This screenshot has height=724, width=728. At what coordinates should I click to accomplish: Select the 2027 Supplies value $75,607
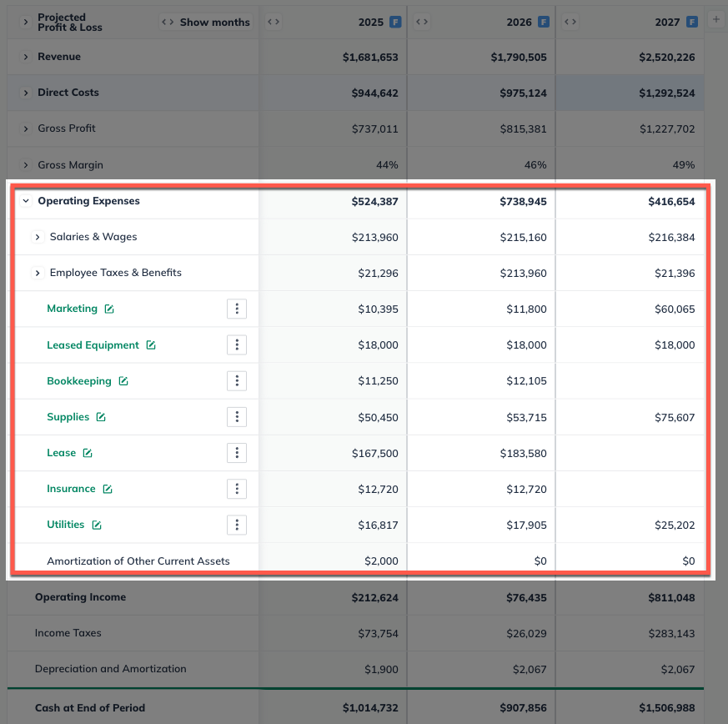[675, 418]
